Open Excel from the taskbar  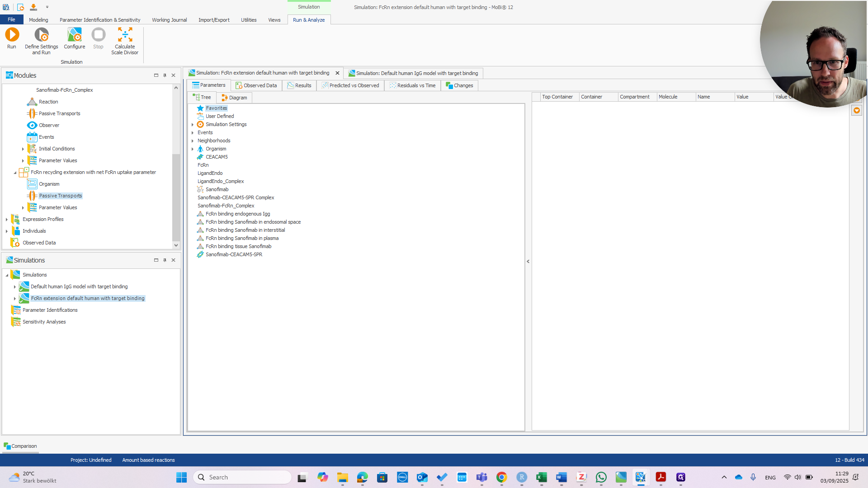coord(541,477)
